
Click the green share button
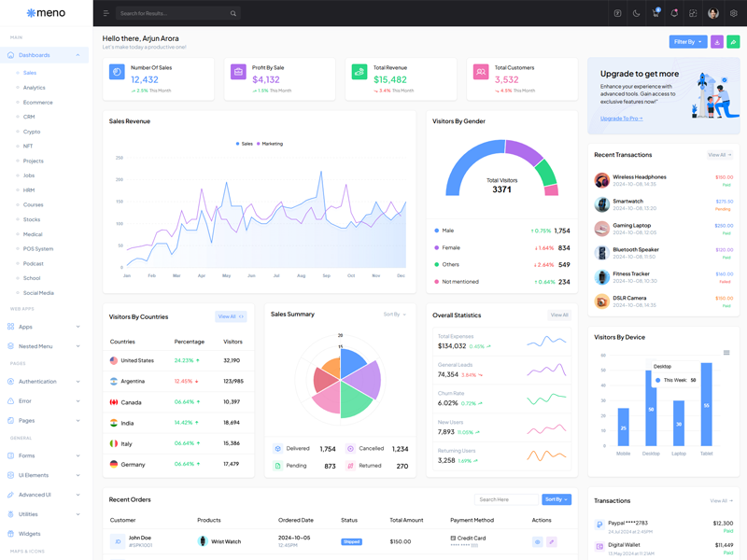(x=733, y=42)
